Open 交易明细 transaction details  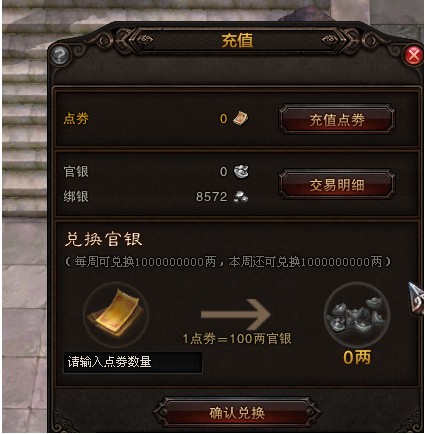pos(337,185)
